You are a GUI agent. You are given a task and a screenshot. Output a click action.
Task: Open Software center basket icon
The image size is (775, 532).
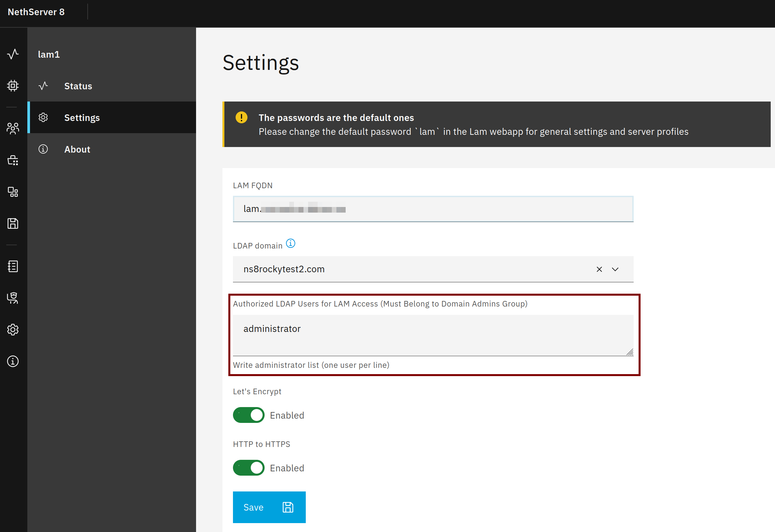(13, 161)
